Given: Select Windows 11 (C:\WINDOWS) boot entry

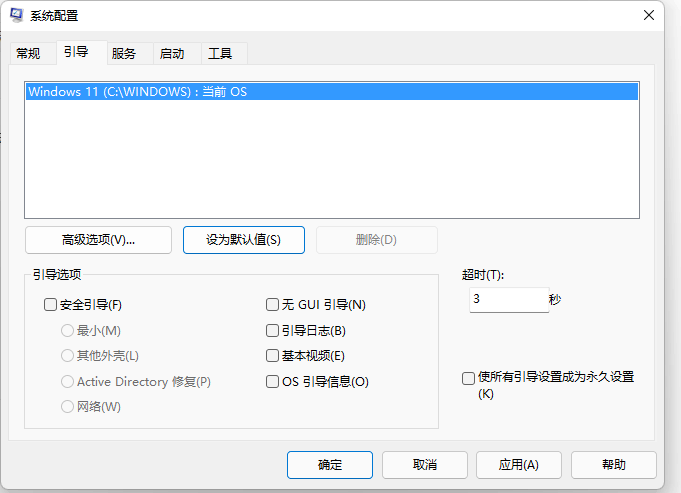Looking at the screenshot, I should pos(332,92).
